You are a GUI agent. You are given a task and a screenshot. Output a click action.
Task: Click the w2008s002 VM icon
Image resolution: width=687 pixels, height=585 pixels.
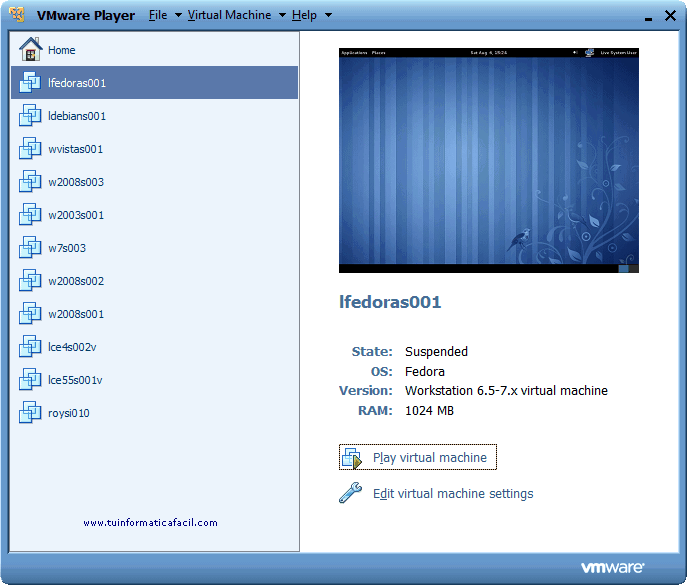(x=30, y=280)
